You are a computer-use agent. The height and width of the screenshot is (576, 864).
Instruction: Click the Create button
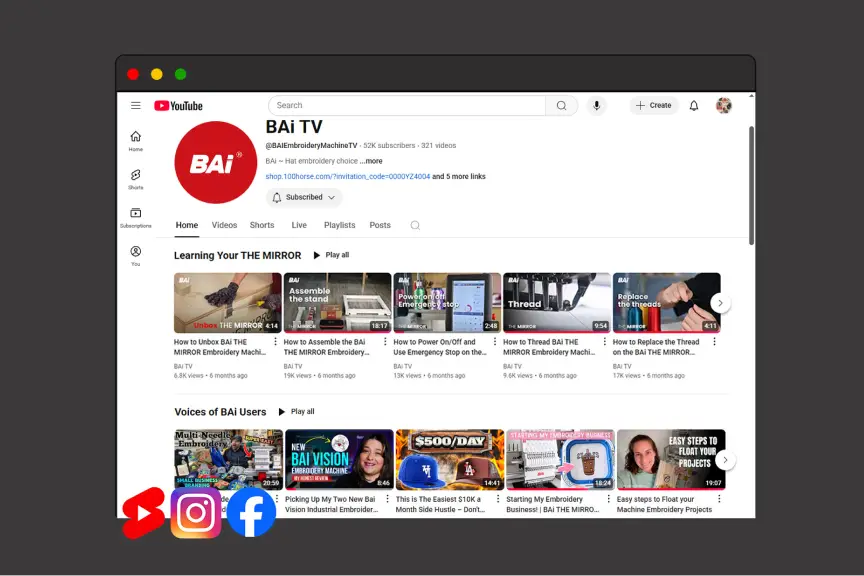(x=654, y=106)
